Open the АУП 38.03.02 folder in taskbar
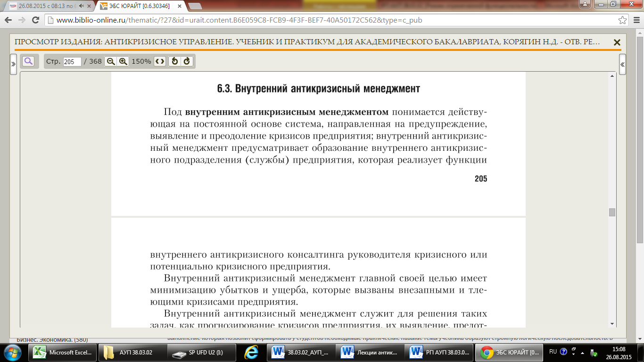Screen dimensions: 644x362 tap(133, 352)
